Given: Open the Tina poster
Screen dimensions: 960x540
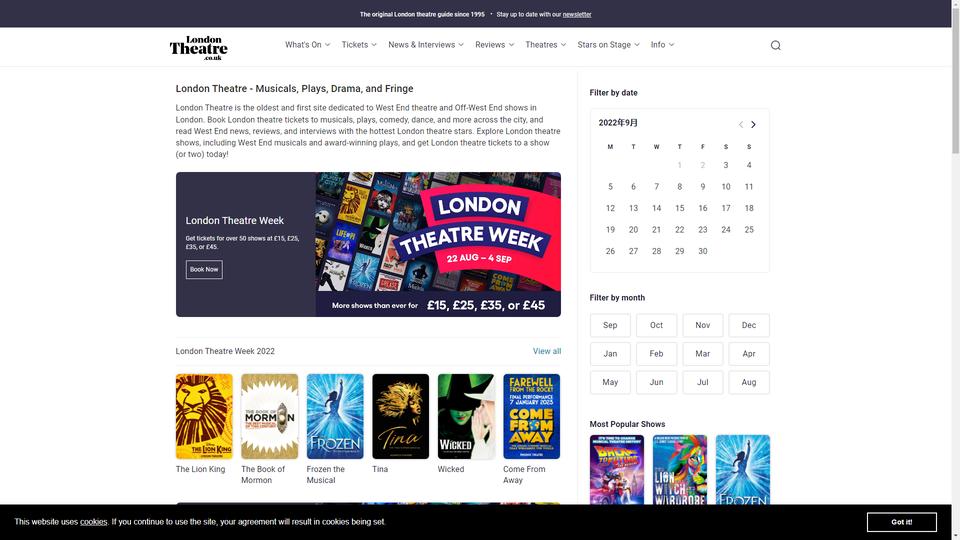Looking at the screenshot, I should pos(400,416).
